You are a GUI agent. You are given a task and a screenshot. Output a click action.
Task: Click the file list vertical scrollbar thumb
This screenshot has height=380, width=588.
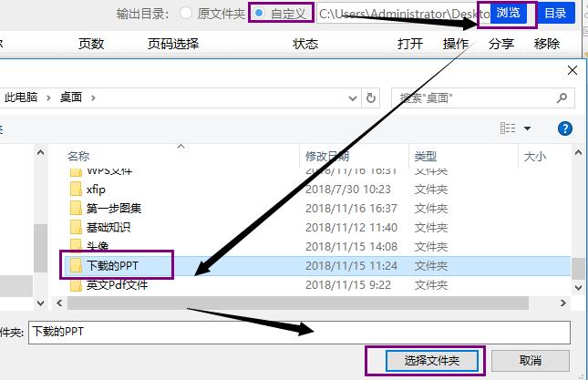[x=578, y=268]
